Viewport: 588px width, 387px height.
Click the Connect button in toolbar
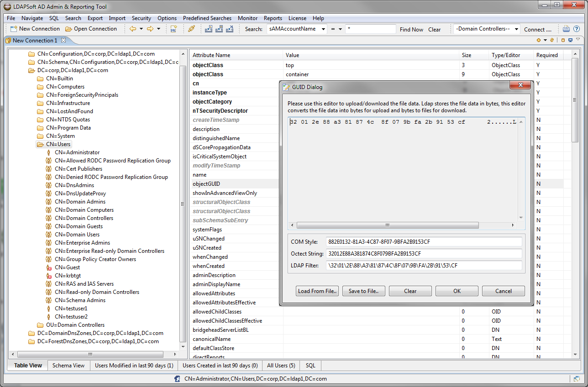tap(537, 29)
